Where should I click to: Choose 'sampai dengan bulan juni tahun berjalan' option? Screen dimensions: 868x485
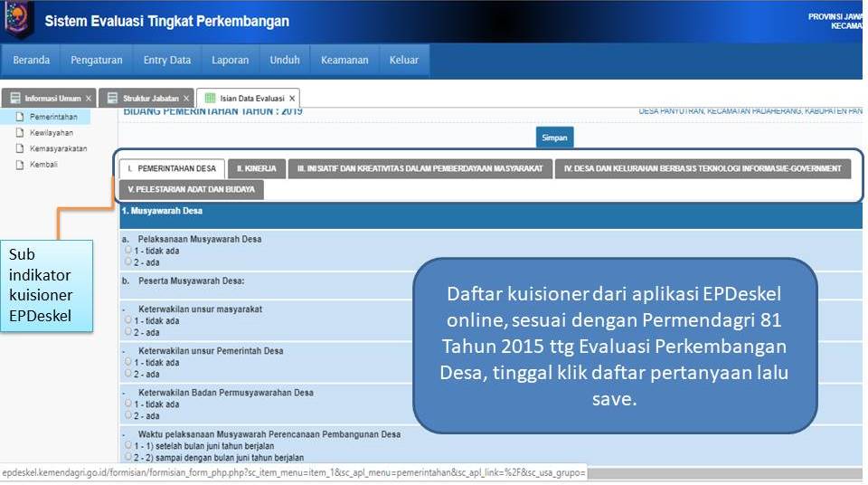(x=127, y=457)
